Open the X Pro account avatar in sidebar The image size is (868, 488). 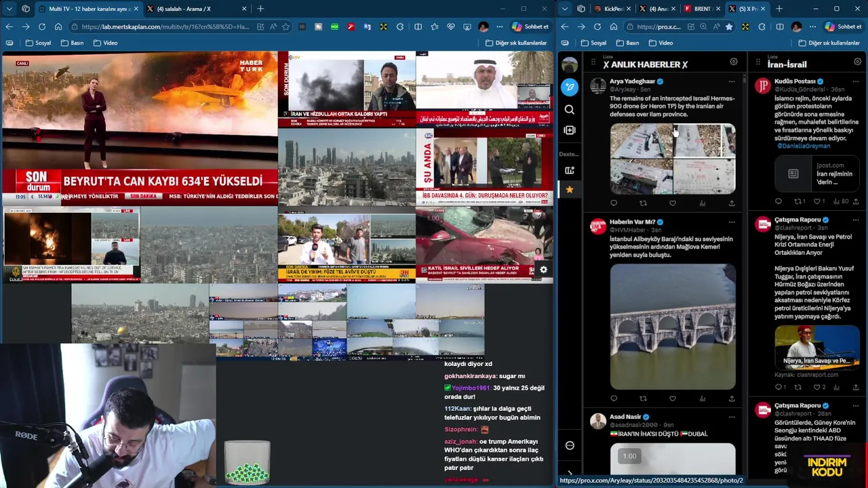570,64
